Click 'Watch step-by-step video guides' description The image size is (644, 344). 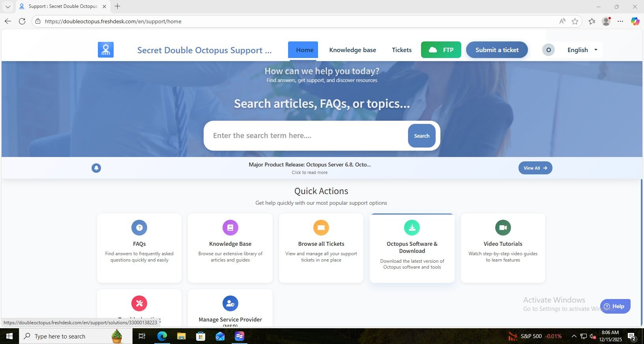click(x=503, y=257)
